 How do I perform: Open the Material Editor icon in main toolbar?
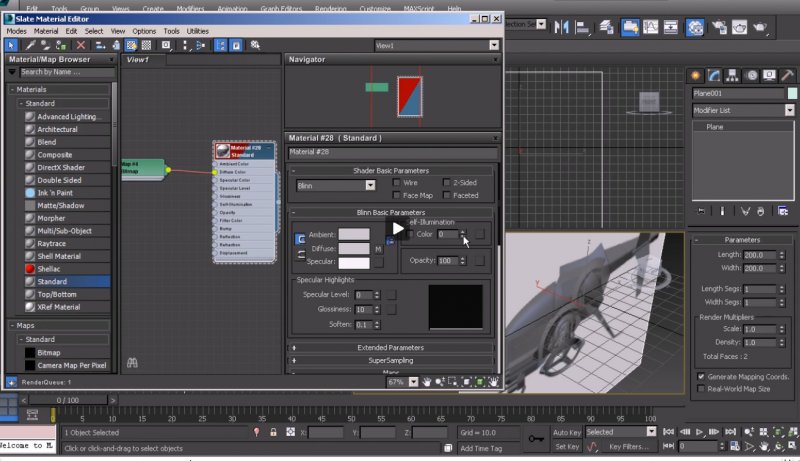694,27
